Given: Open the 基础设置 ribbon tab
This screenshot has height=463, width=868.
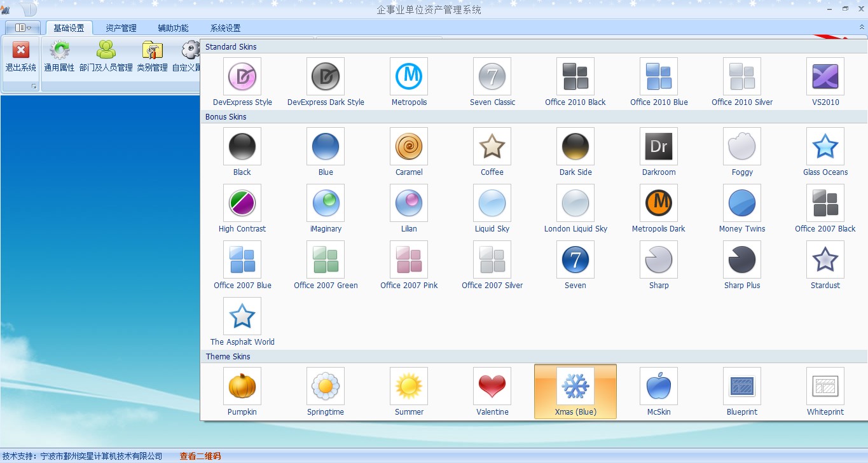Looking at the screenshot, I should pyautogui.click(x=69, y=28).
